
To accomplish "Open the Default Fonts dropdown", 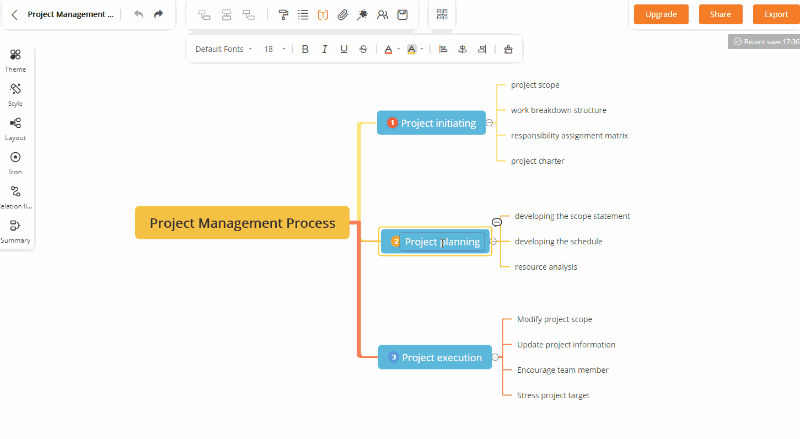I will (222, 49).
